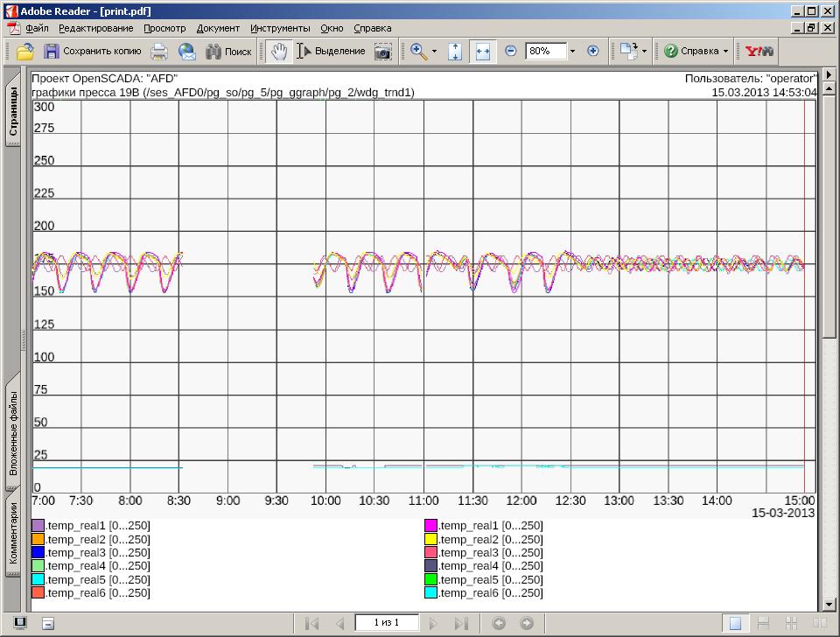Click the zoom out minus button
The height and width of the screenshot is (637, 840).
(x=511, y=52)
